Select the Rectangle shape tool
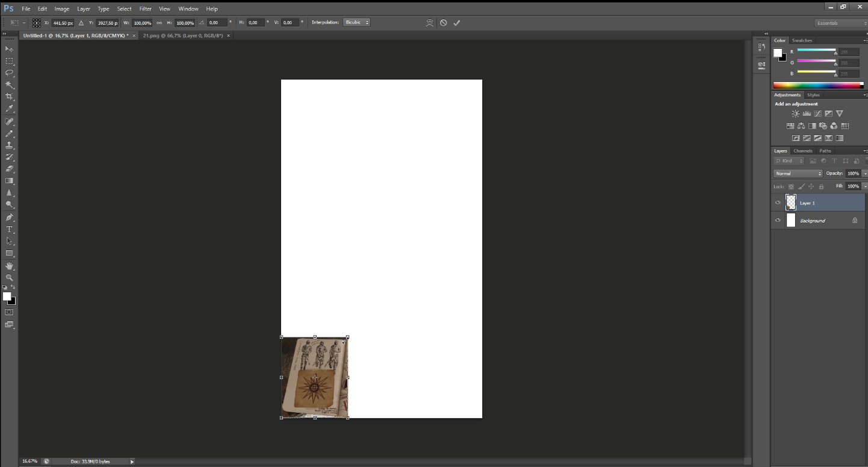This screenshot has height=467, width=868. pos(9,253)
